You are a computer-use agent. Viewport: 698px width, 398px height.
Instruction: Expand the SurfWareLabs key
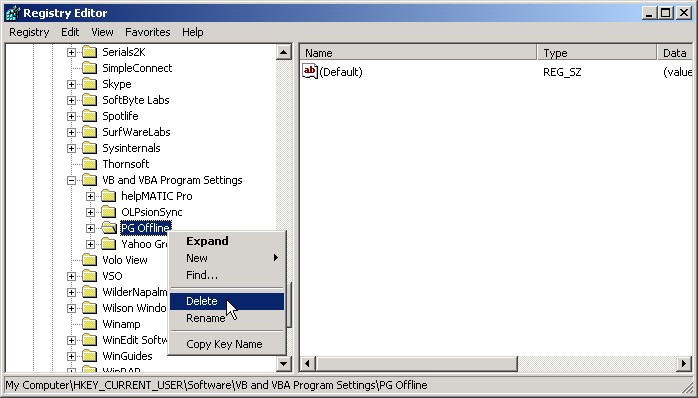(71, 133)
